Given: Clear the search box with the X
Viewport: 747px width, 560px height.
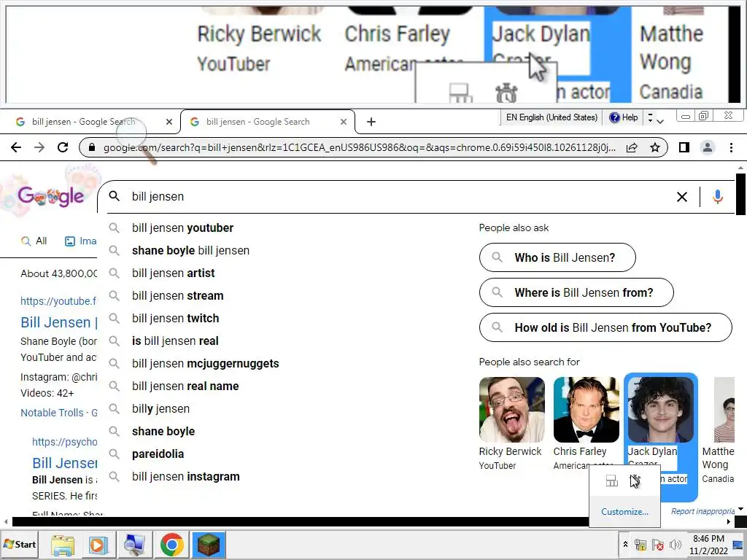Looking at the screenshot, I should tap(682, 197).
